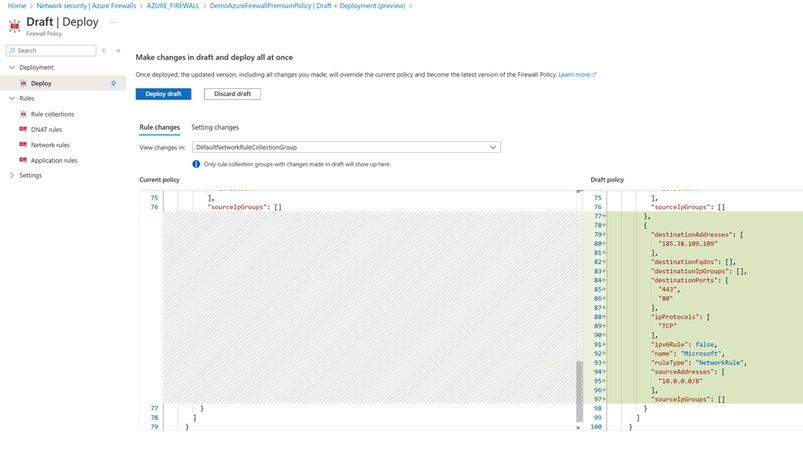Open Network rules page
Image resolution: width=803 pixels, height=458 pixels.
click(50, 145)
